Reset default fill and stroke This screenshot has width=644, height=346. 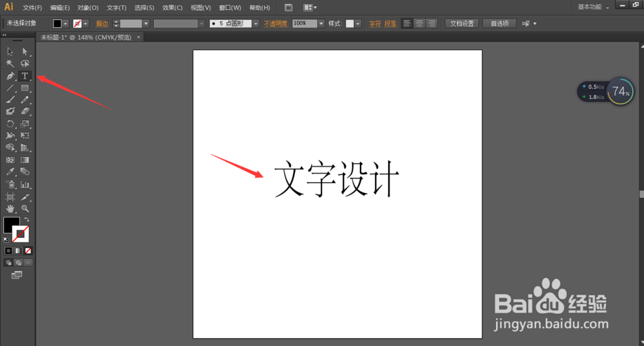point(6,240)
